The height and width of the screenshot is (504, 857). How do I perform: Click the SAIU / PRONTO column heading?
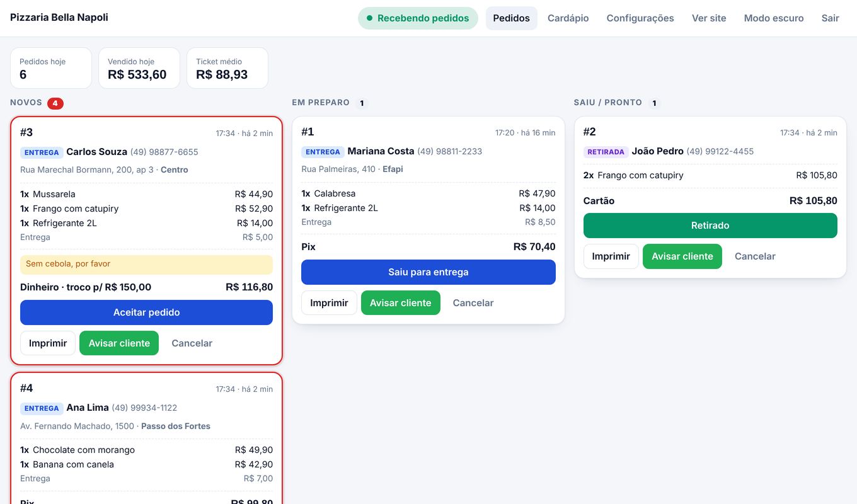point(608,103)
